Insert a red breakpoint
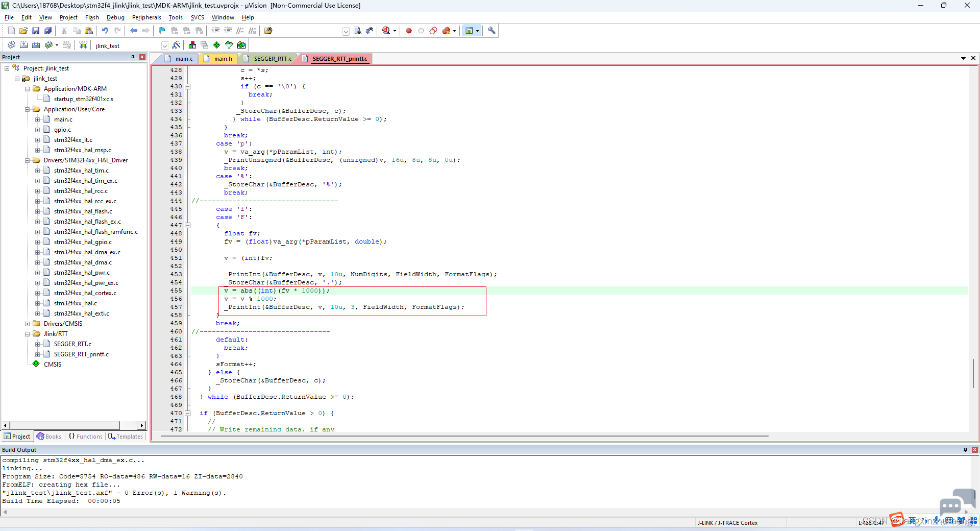The height and width of the screenshot is (531, 980). [x=409, y=31]
